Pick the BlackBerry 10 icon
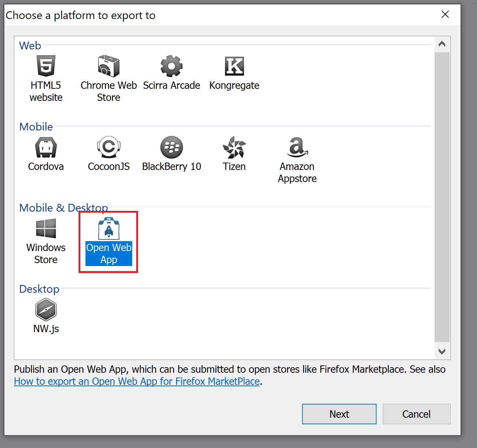The image size is (477, 448). (172, 147)
